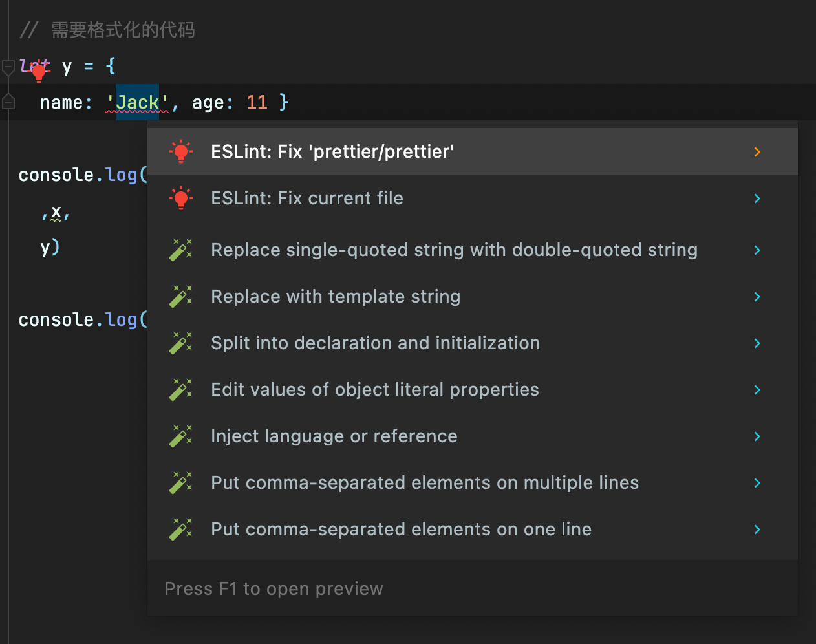
Task: Expand submenu arrow for ESLint: Fix current file
Action: tap(757, 199)
